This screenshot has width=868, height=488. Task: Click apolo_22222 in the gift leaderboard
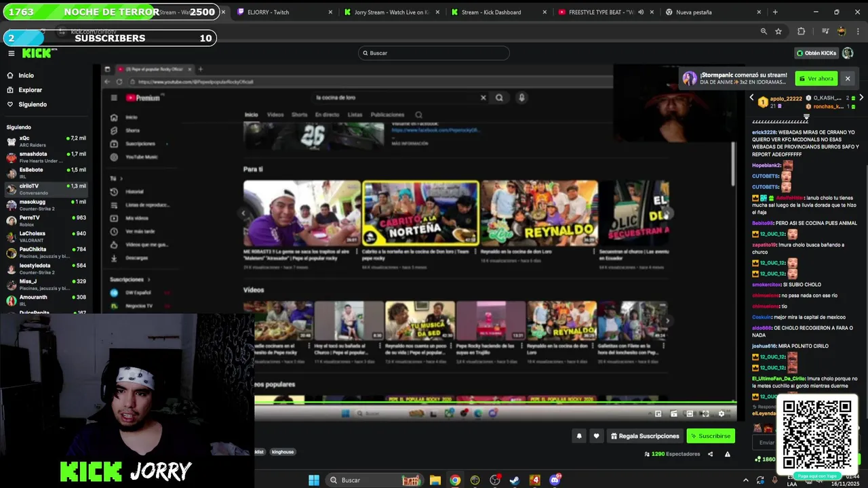[x=786, y=98]
